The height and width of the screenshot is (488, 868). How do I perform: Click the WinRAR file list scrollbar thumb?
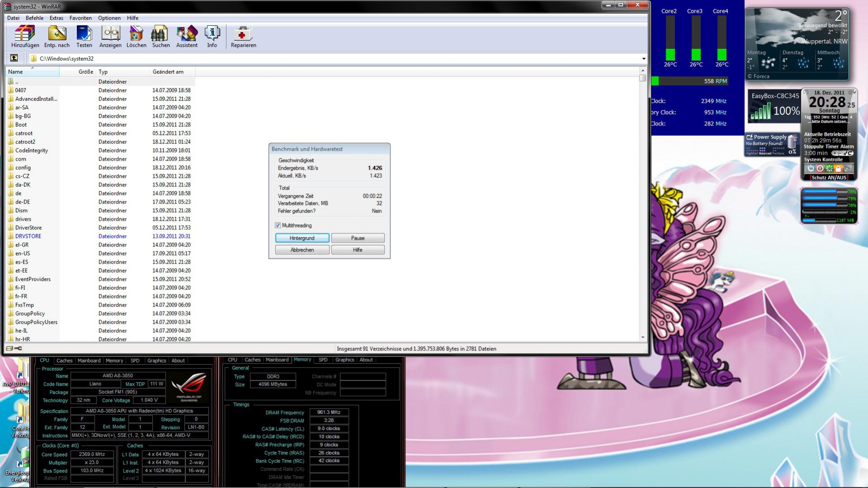pos(643,78)
